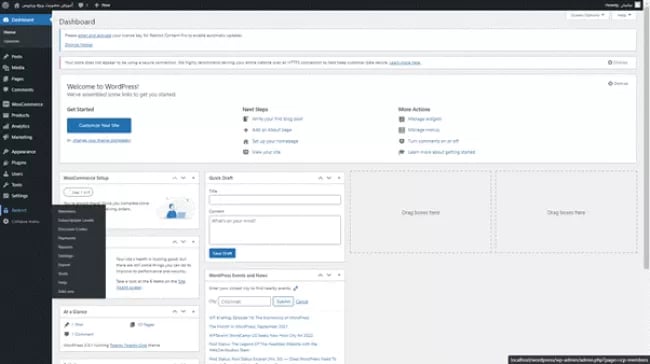The height and width of the screenshot is (364, 650).
Task: Open Appearance via its paintbrush icon
Action: click(x=6, y=152)
